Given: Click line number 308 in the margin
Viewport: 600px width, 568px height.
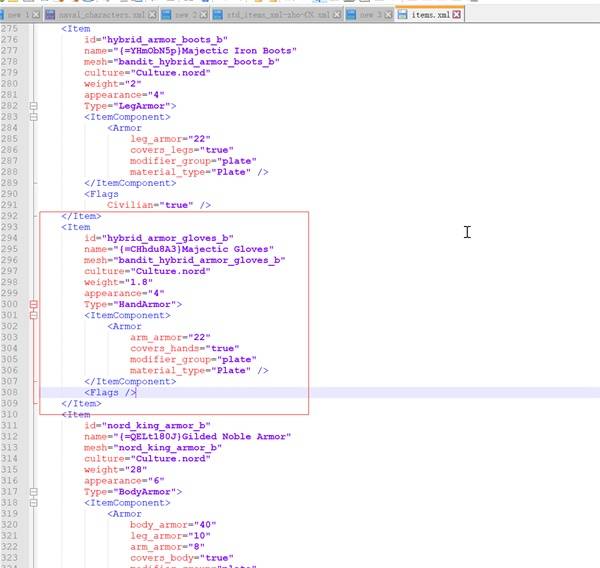Looking at the screenshot, I should (12, 392).
